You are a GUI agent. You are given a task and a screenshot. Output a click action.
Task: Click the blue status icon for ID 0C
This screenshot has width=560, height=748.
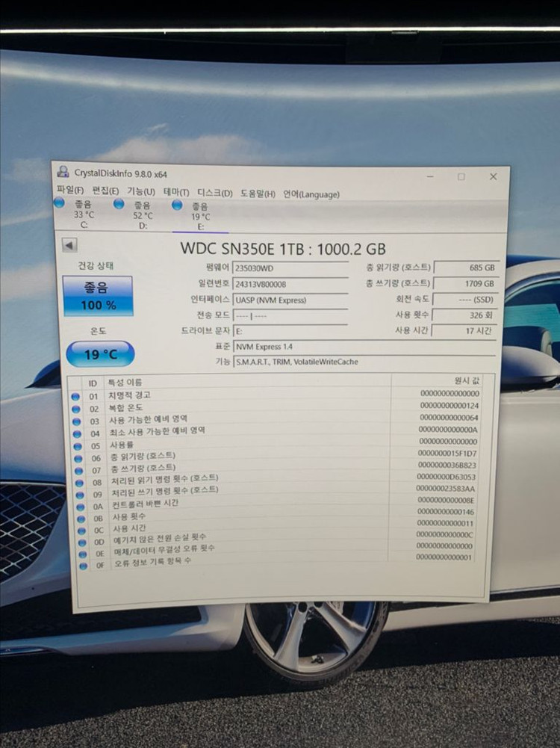81,531
